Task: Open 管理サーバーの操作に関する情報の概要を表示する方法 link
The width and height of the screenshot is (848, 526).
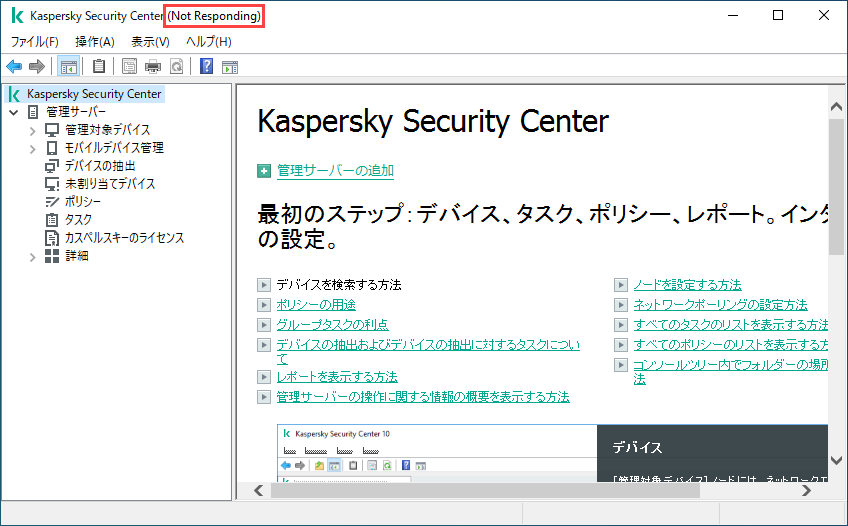Action: tap(423, 397)
